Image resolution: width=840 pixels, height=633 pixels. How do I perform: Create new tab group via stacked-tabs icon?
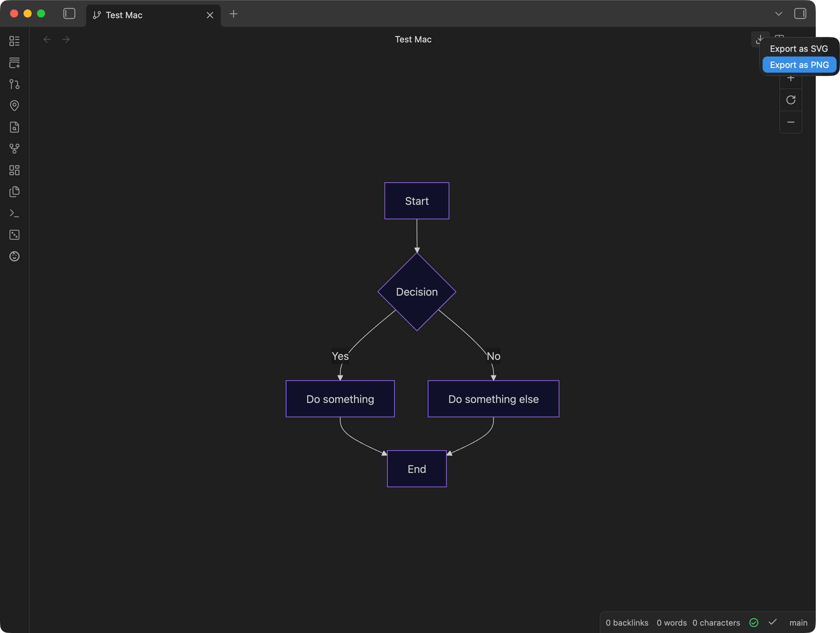pos(14,63)
